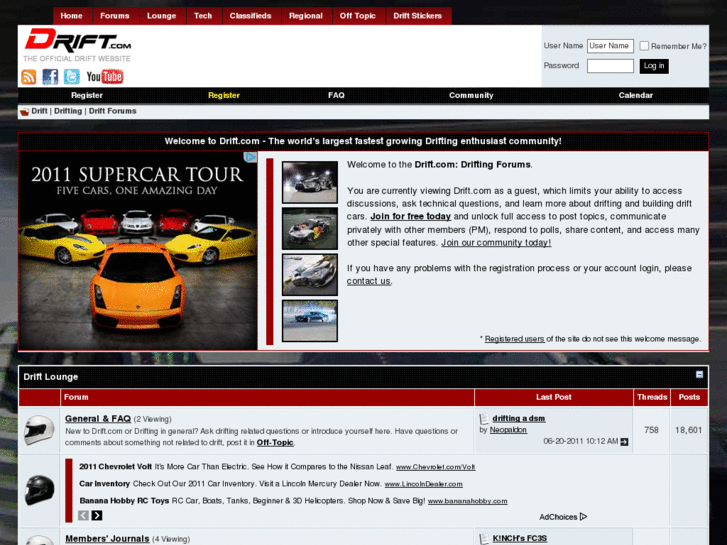Click the Join our community today link
Screen dimensions: 727x545
pos(496,243)
